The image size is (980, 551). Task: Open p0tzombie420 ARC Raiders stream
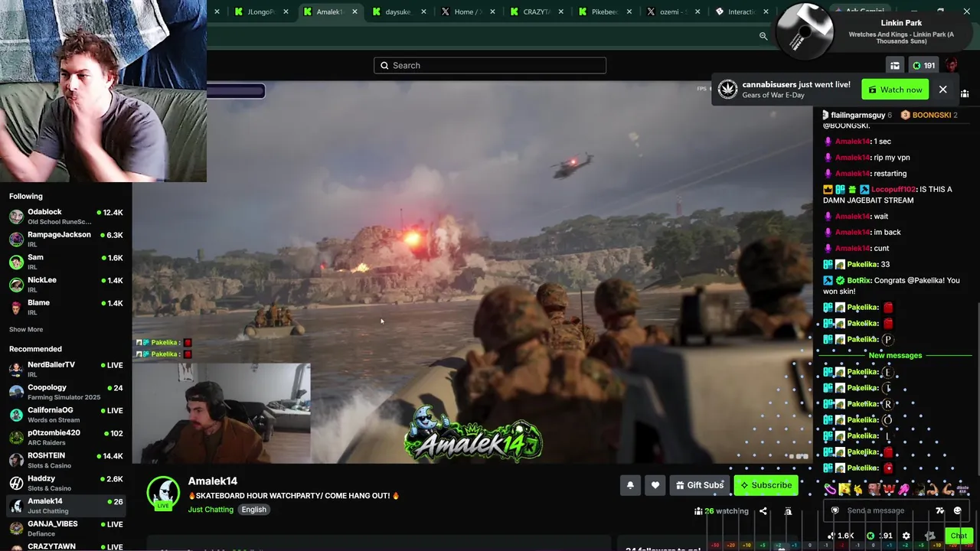pos(66,437)
